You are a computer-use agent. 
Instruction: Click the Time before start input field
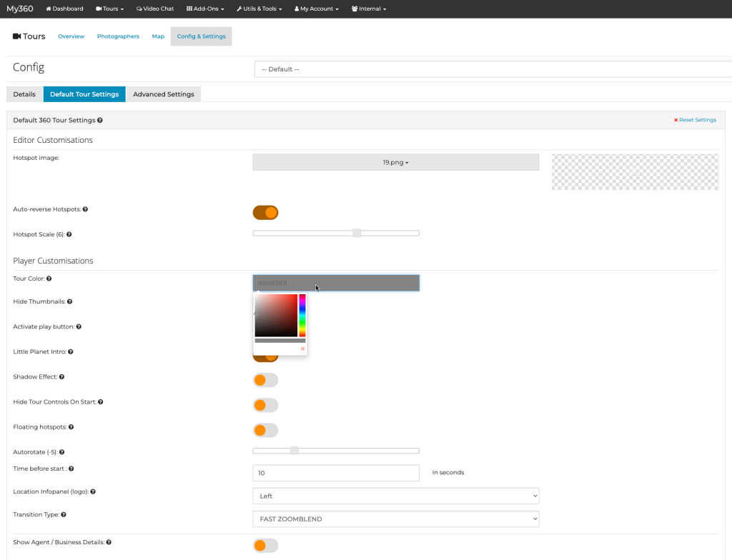point(336,473)
